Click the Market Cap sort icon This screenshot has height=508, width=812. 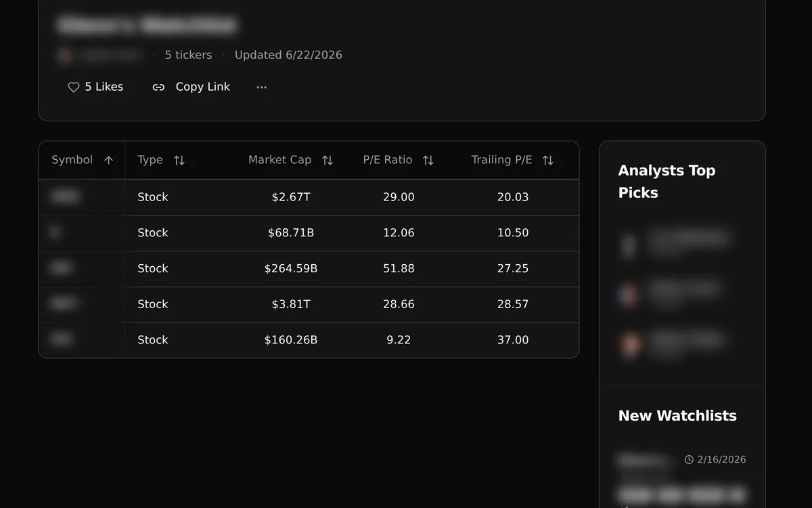point(328,160)
